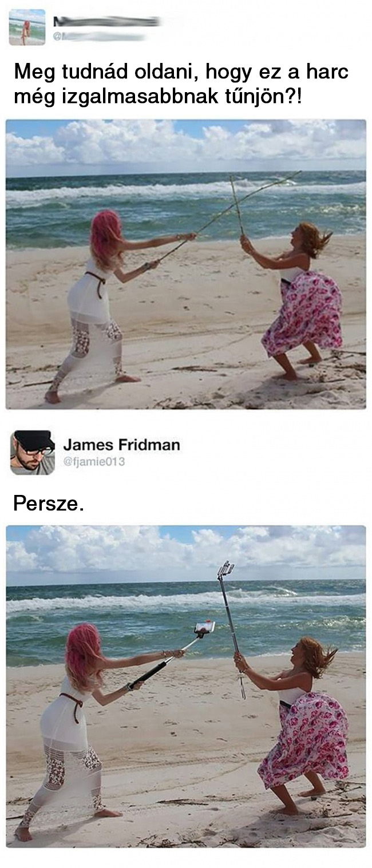Click the phone atop the raised selfie stick
The height and width of the screenshot is (868, 372).
click(x=226, y=569)
